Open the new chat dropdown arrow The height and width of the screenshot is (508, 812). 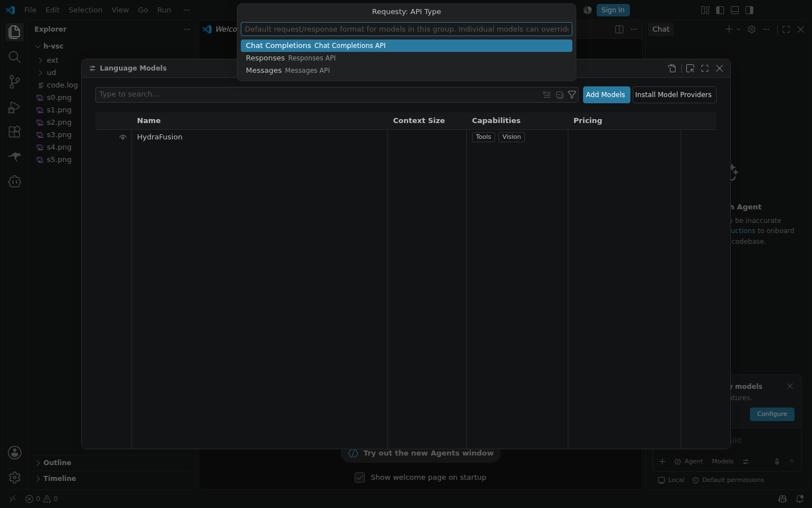coord(738,29)
